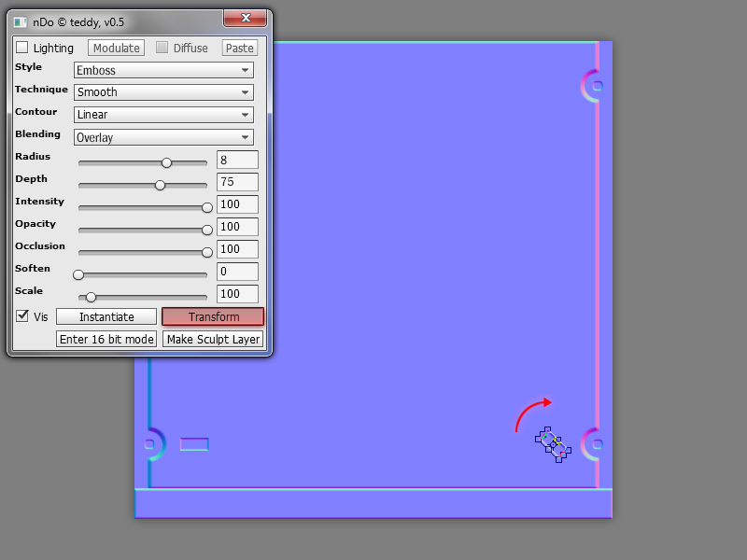Viewport: 747px width, 560px height.
Task: Close the nDo window
Action: 246,18
